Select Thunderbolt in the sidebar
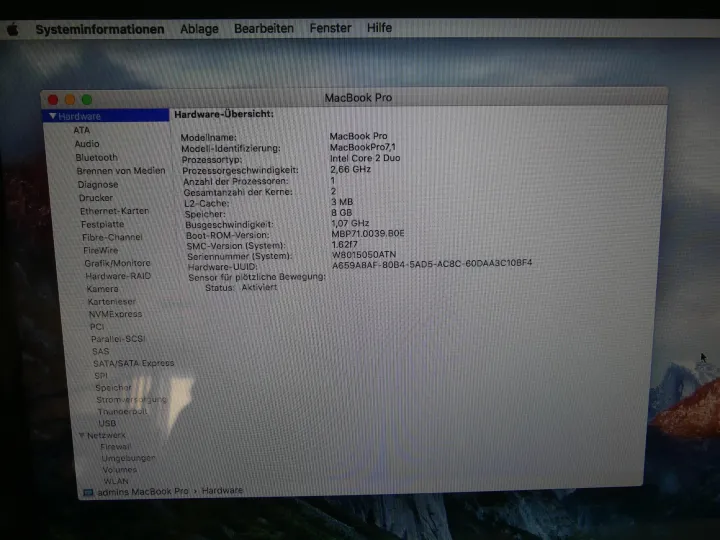The width and height of the screenshot is (720, 540). pyautogui.click(x=122, y=411)
